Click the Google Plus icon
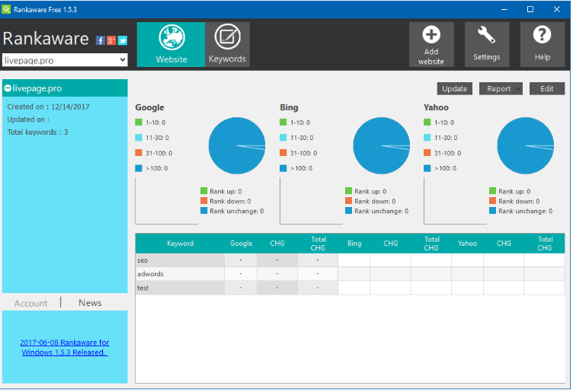573x392 pixels. click(111, 40)
